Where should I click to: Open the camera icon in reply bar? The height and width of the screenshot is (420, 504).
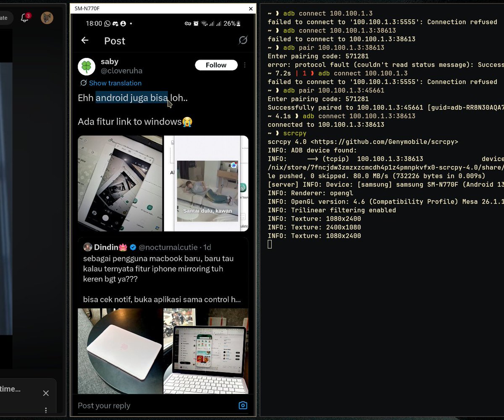click(243, 405)
